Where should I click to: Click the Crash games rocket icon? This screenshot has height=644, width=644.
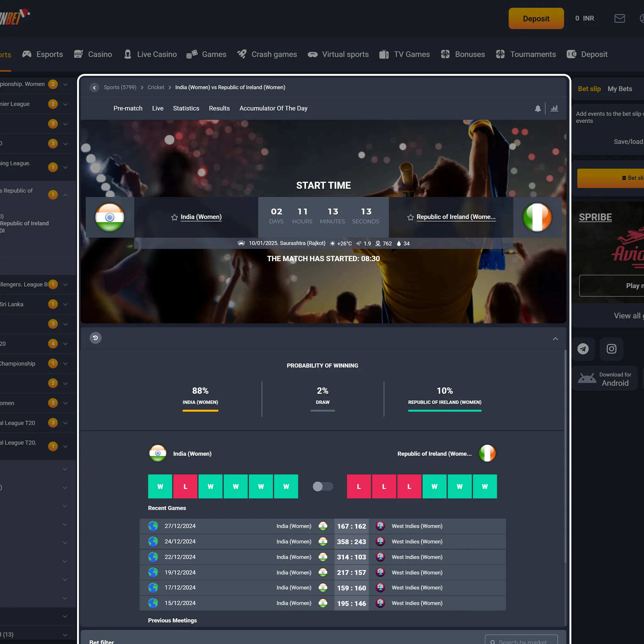[242, 54]
